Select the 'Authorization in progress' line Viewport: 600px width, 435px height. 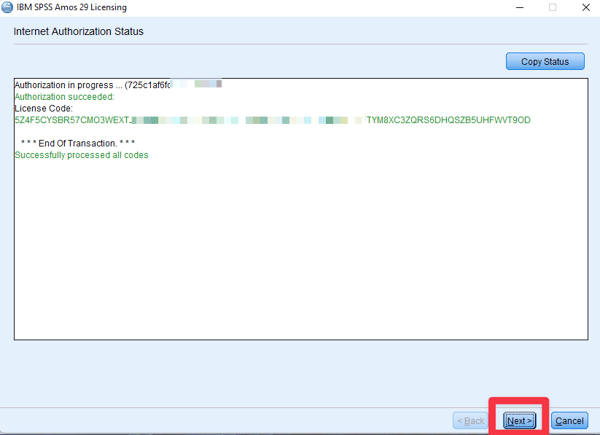pyautogui.click(x=118, y=85)
